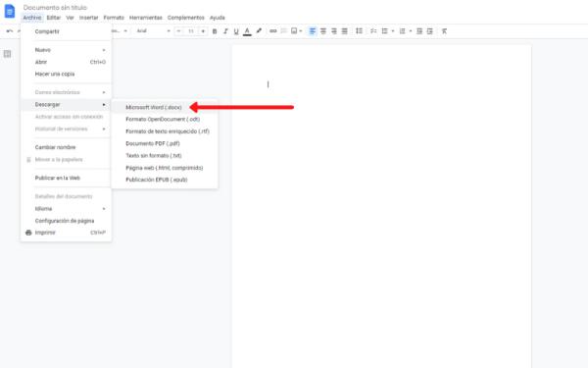Screen dimensions: 588x368
Task: Open the Formato menu
Action: coord(114,18)
